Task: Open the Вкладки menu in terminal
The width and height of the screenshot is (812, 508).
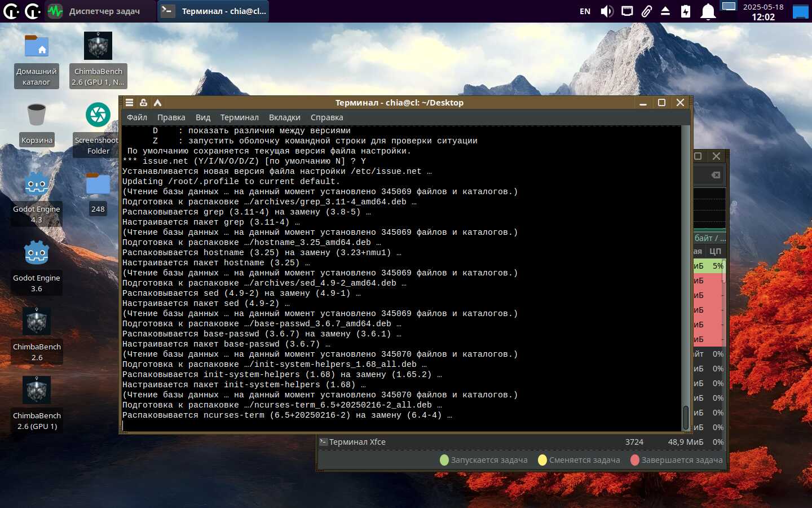Action: point(285,117)
